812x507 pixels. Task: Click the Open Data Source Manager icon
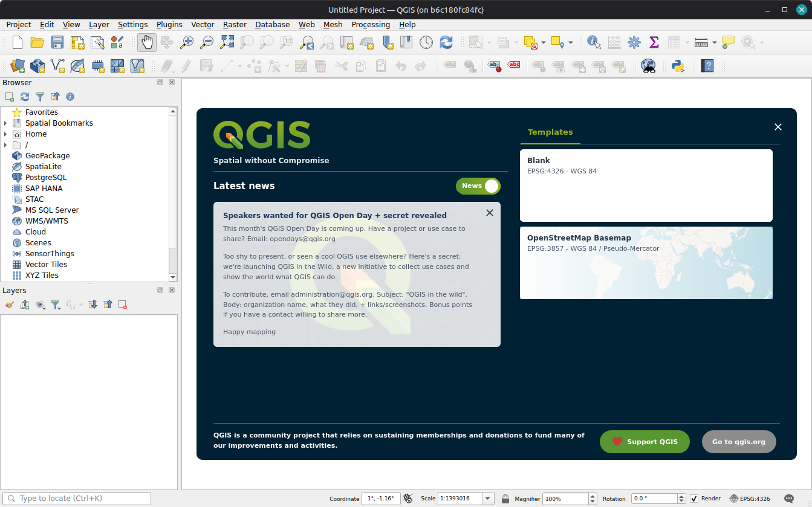point(18,66)
